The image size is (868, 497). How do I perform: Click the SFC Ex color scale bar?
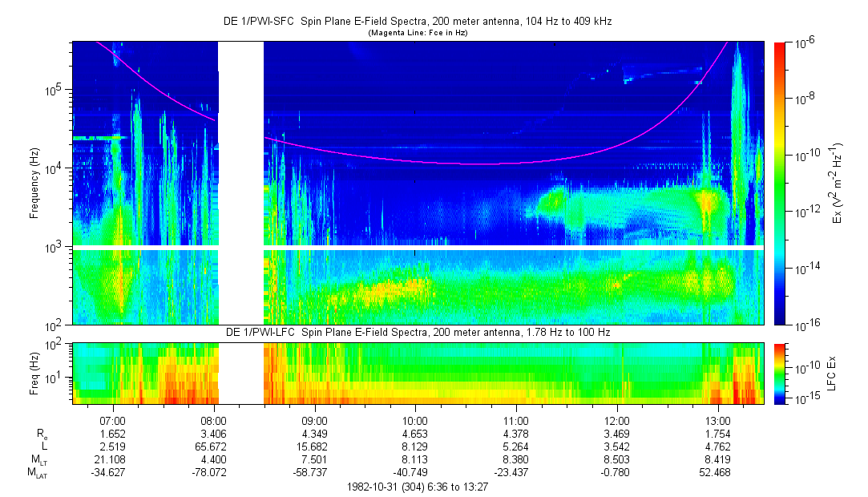pyautogui.click(x=779, y=184)
